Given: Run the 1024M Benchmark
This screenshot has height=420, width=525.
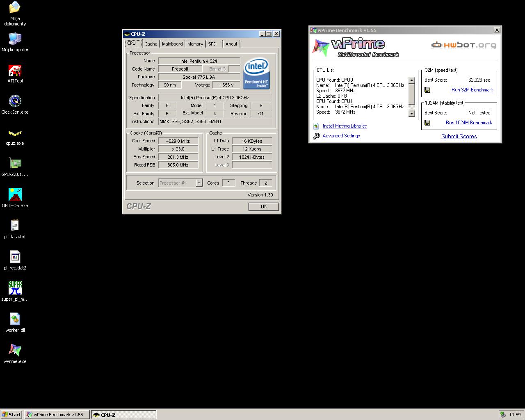Looking at the screenshot, I should 469,123.
